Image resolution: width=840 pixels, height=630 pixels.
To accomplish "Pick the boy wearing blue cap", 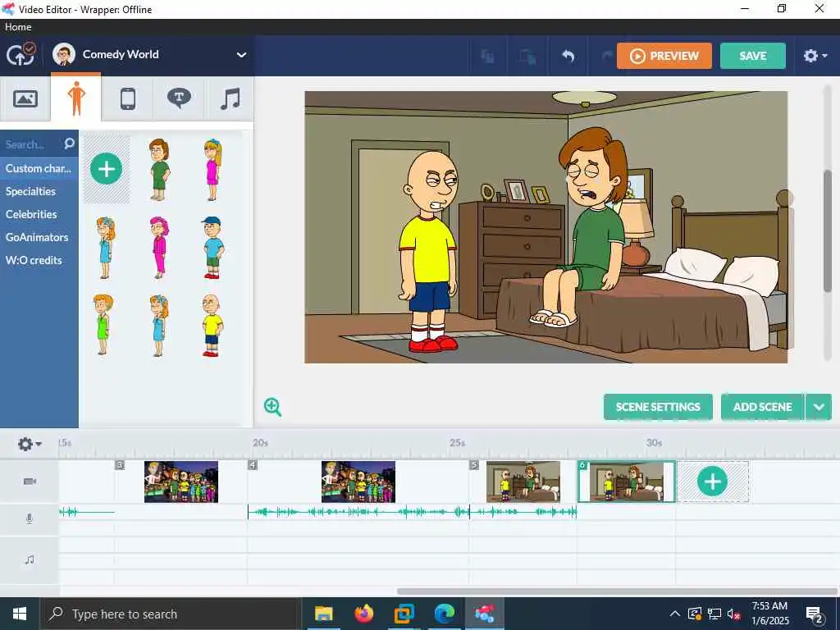I will point(212,248).
